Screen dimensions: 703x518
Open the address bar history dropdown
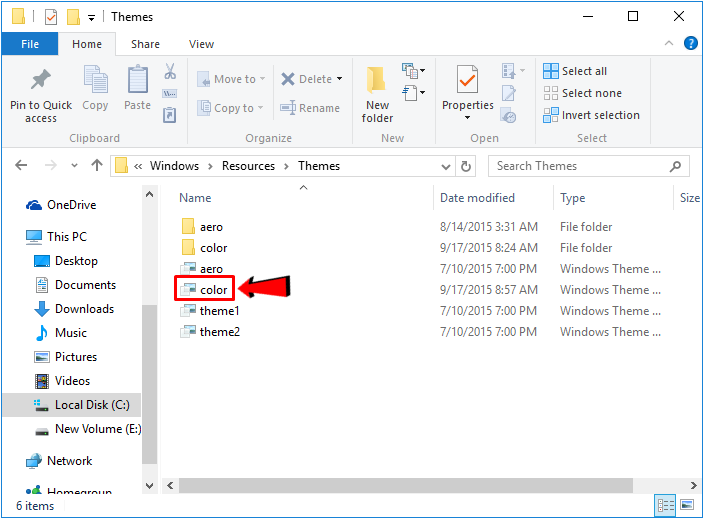click(445, 166)
